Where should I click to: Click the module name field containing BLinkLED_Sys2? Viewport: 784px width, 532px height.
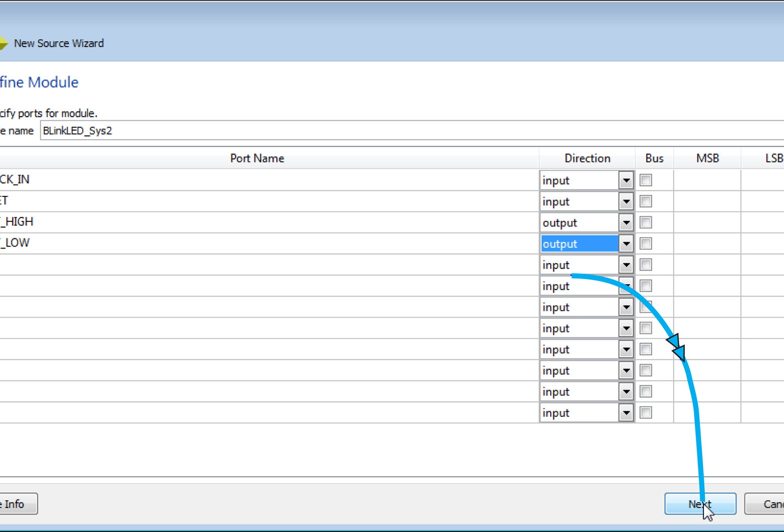point(412,130)
